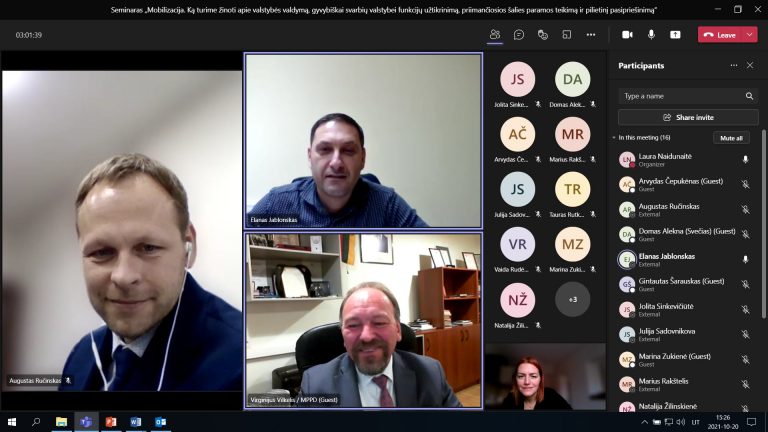Open Word from the taskbar
The image size is (768, 432).
[x=136, y=422]
